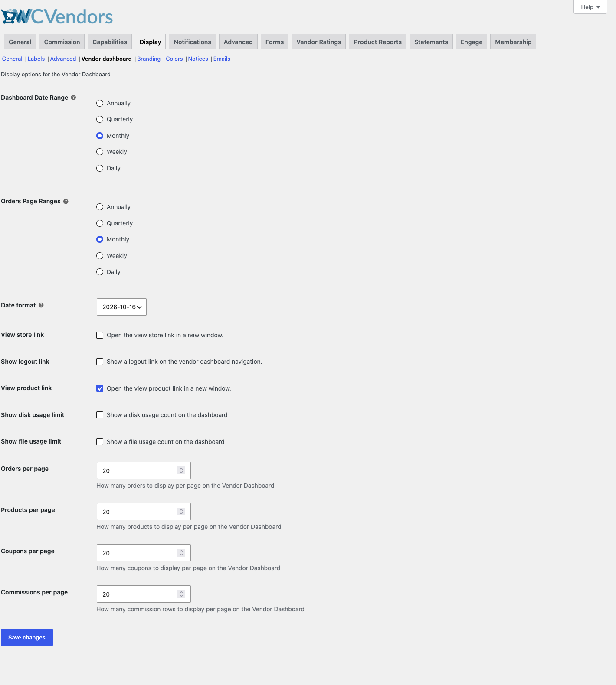Open the Membership tab
This screenshot has width=616, height=685.
click(513, 42)
